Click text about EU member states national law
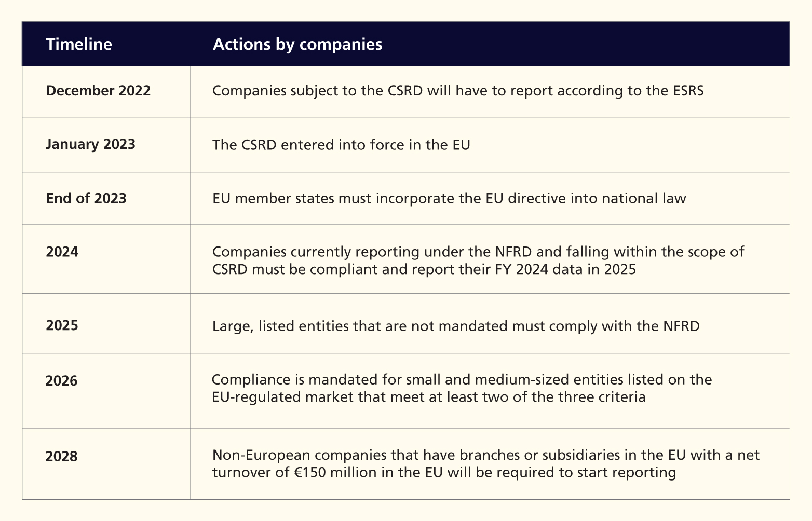Viewport: 812px width, 521px height. (x=449, y=198)
